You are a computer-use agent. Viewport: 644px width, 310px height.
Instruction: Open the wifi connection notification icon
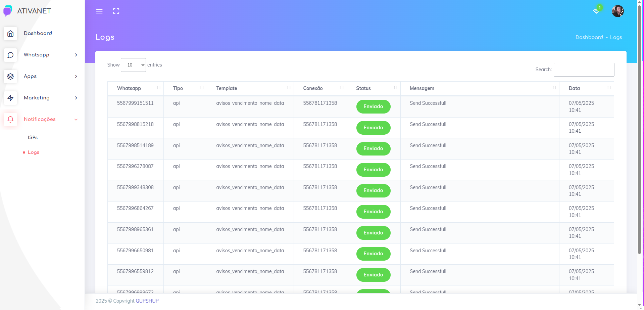point(596,11)
